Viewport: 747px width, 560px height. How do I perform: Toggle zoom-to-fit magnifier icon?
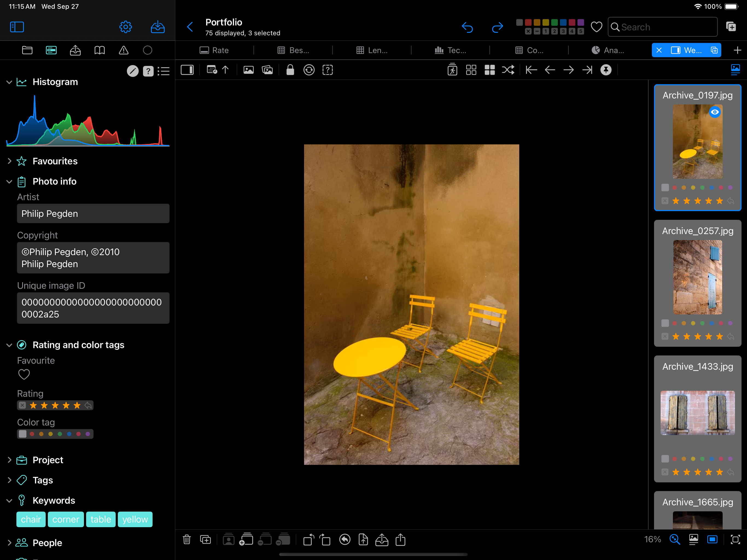[675, 539]
